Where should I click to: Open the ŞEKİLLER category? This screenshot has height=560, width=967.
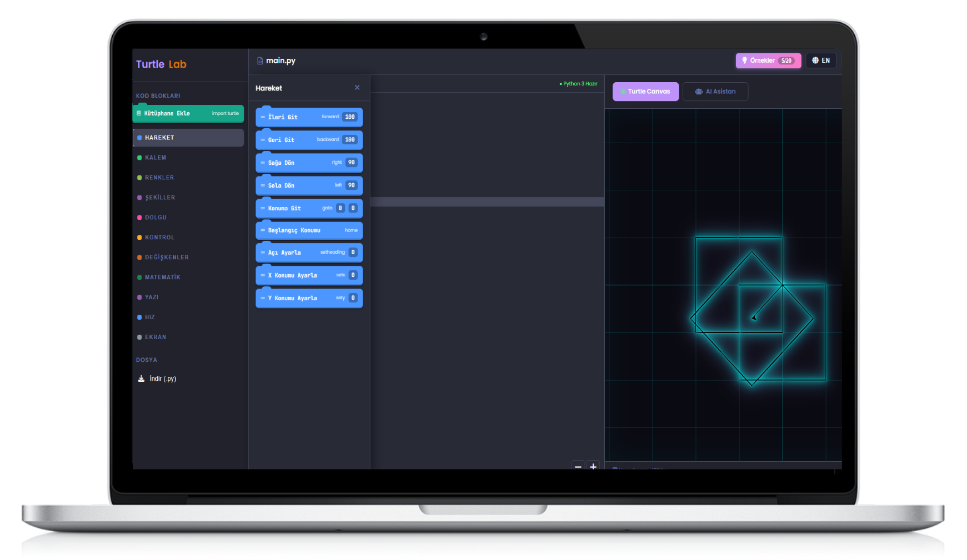point(188,198)
